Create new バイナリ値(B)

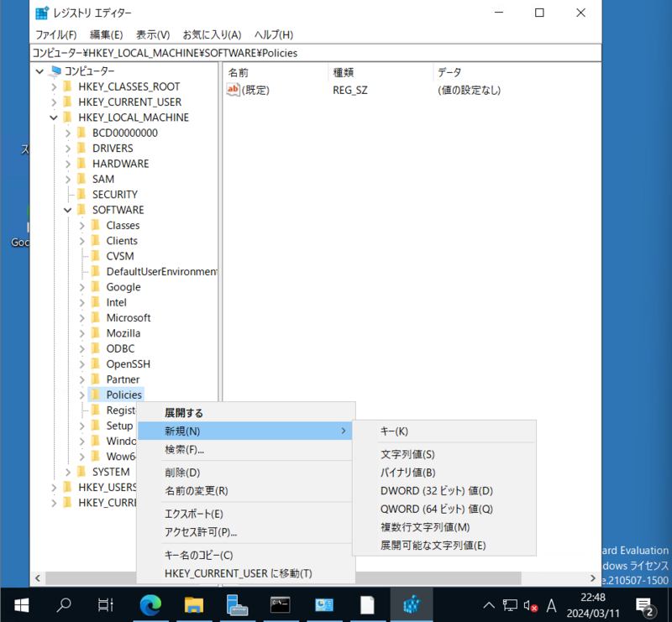(444, 473)
